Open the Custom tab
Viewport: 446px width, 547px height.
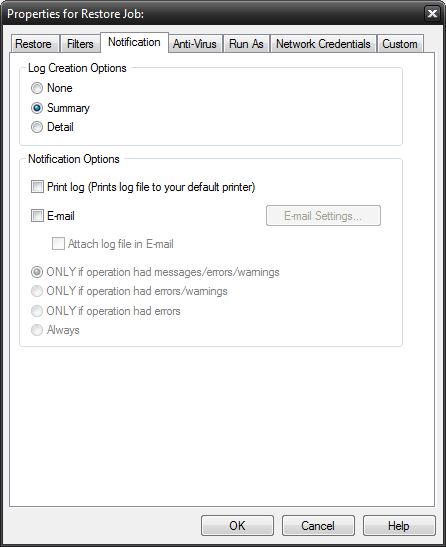(400, 44)
